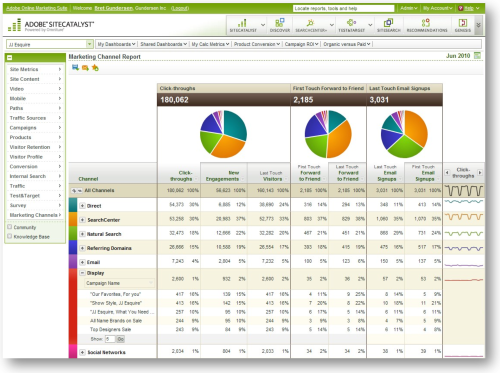Click the First Touch Forward to Friend pie chart
The image size is (500, 373).
[328, 134]
